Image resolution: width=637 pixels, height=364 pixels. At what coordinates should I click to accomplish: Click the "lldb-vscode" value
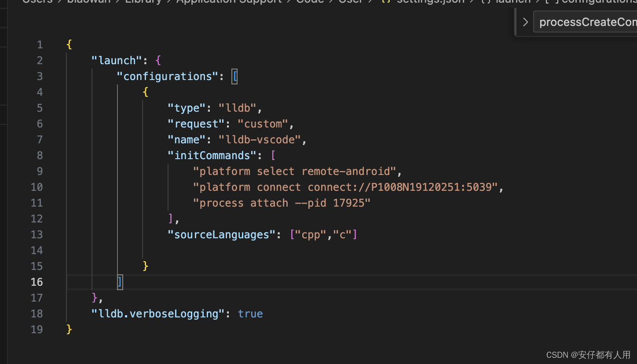coord(260,140)
